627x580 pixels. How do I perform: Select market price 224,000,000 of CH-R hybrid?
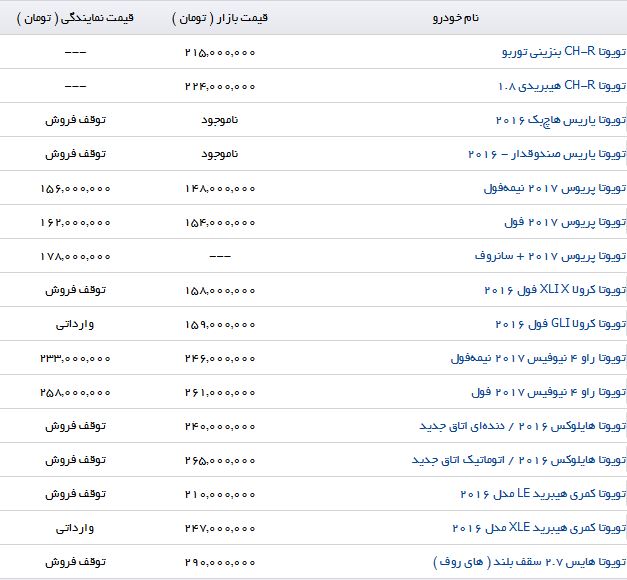click(220, 86)
